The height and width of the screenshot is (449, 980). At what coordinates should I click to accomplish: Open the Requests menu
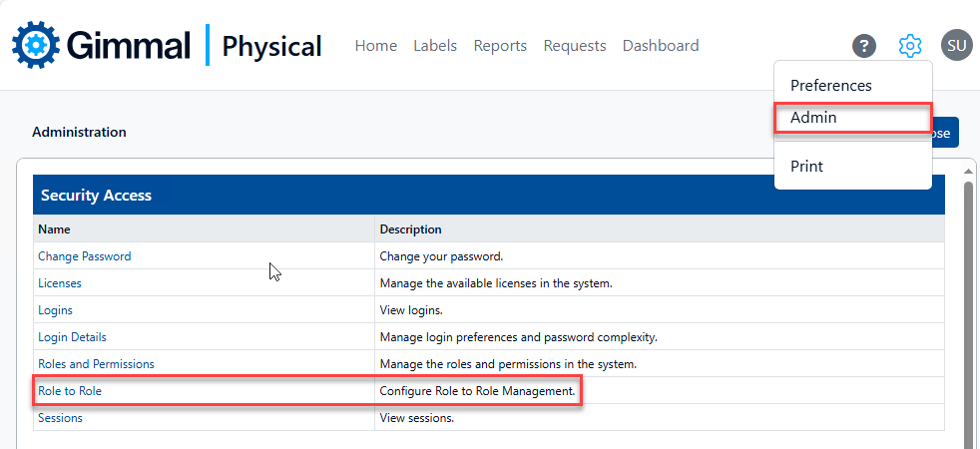(x=575, y=46)
